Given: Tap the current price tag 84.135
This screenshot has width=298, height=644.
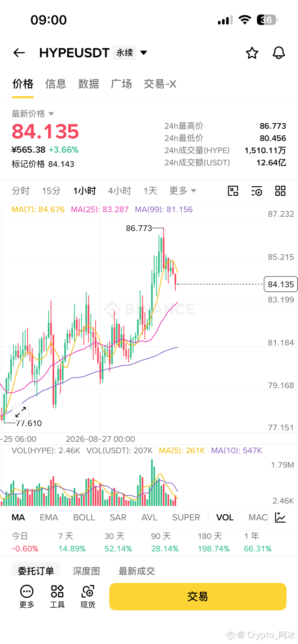Looking at the screenshot, I should click(x=281, y=284).
